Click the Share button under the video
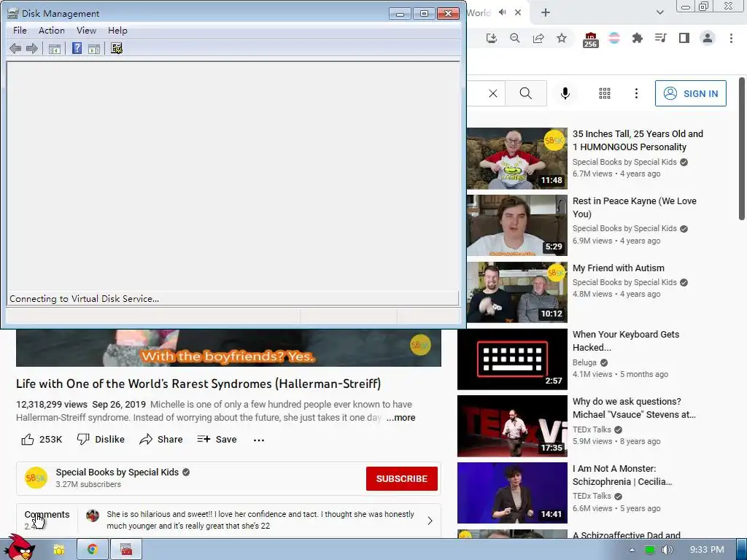747x560 pixels. (161, 440)
